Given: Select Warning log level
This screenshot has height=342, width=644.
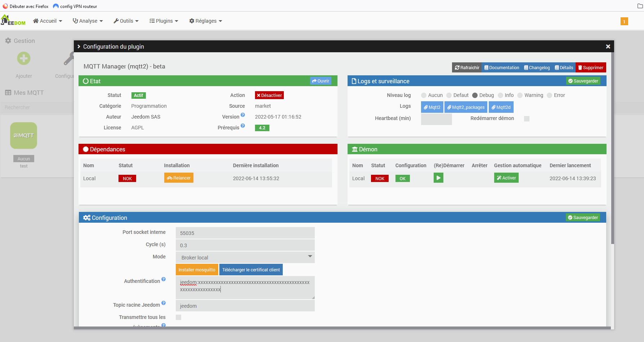Looking at the screenshot, I should pyautogui.click(x=520, y=96).
